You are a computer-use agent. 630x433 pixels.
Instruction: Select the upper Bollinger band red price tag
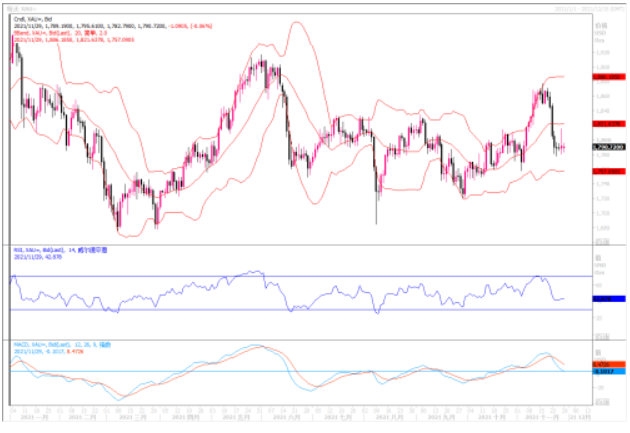(x=605, y=76)
